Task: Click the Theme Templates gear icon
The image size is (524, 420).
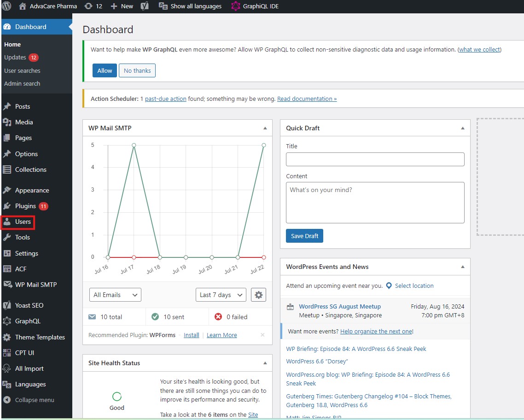Action: [x=7, y=337]
